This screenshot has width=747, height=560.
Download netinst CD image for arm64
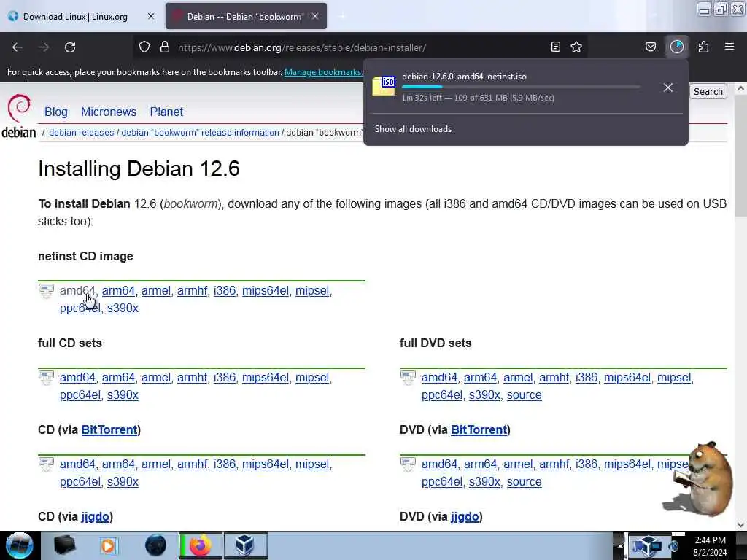point(118,290)
